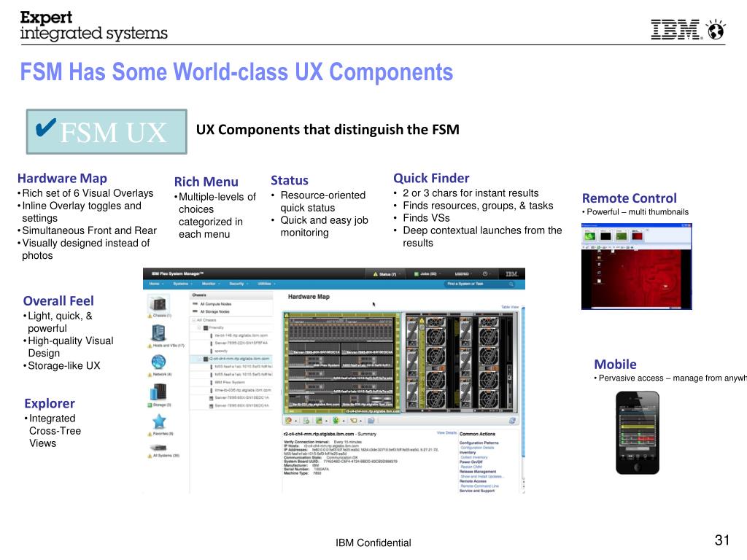Click the Explorer heading
This screenshot has width=747, height=560.
click(50, 403)
